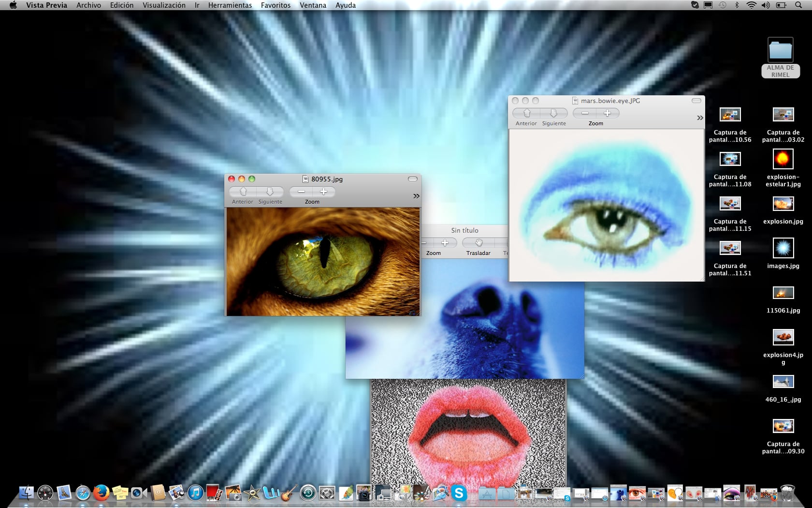
Task: Expand toolbar overflow chevron in 80955.jpg window
Action: [x=416, y=196]
